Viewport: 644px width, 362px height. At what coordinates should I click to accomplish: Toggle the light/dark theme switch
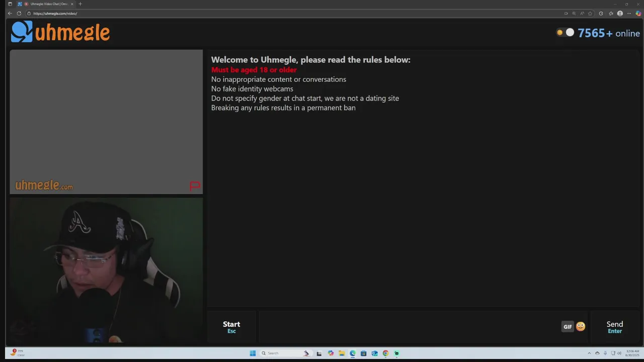tap(565, 33)
